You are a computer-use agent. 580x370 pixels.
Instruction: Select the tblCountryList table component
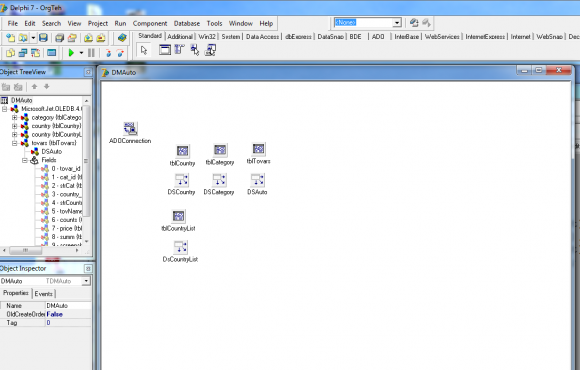pos(178,216)
